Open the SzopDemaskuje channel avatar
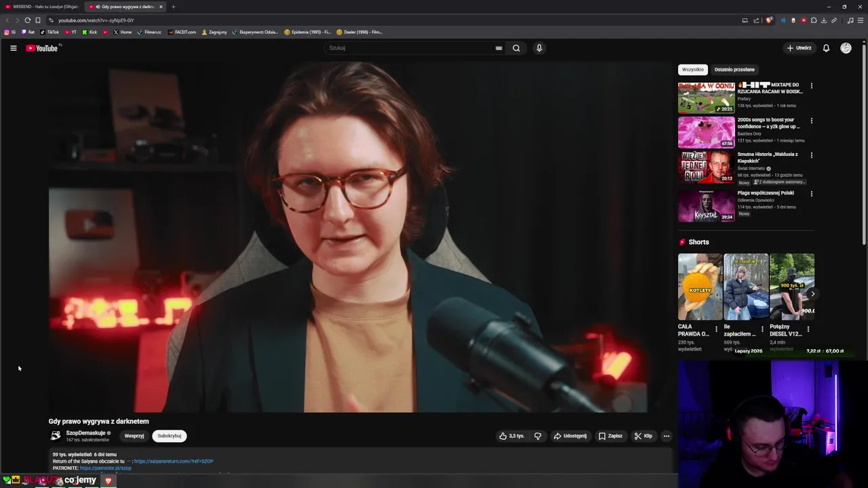This screenshot has height=488, width=868. [x=56, y=436]
